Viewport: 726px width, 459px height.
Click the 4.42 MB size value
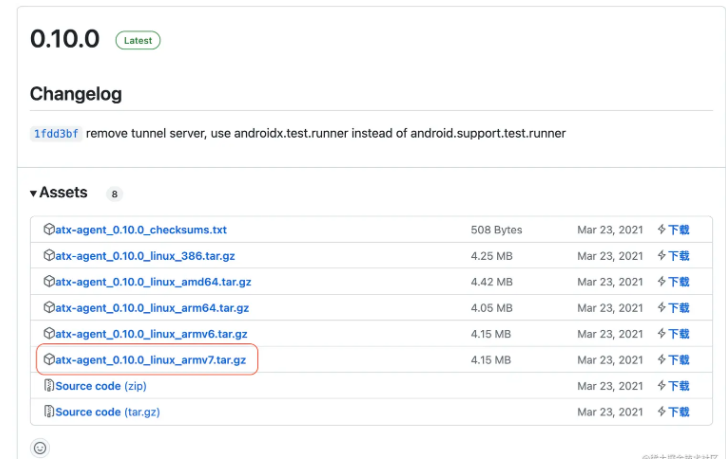coord(492,282)
